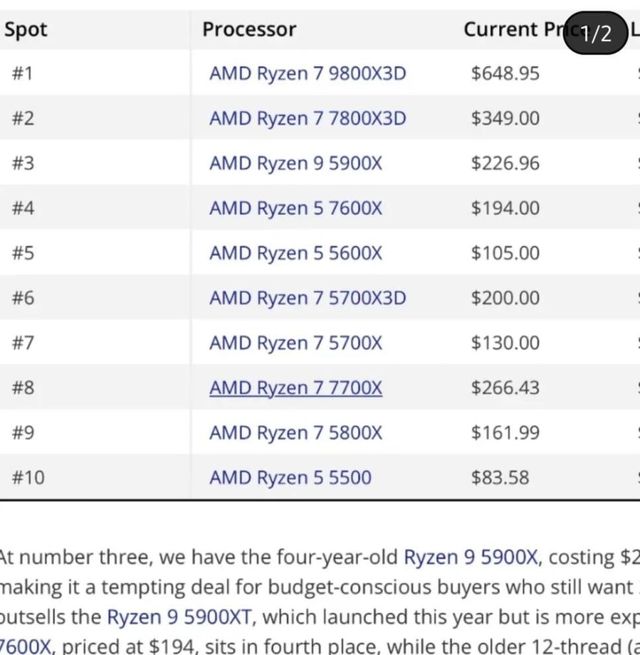Image resolution: width=640 pixels, height=655 pixels.
Task: Tap the 1/2 image counter badge
Action: click(x=595, y=33)
